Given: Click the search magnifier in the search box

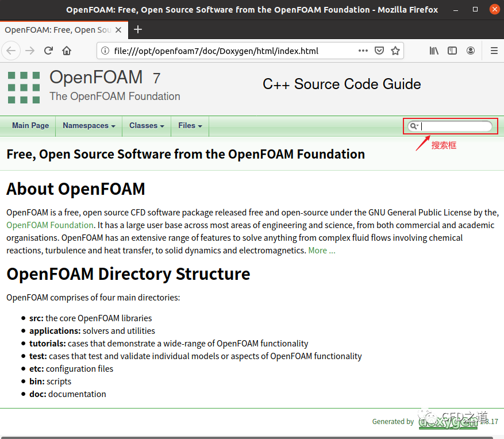Looking at the screenshot, I should (x=413, y=126).
